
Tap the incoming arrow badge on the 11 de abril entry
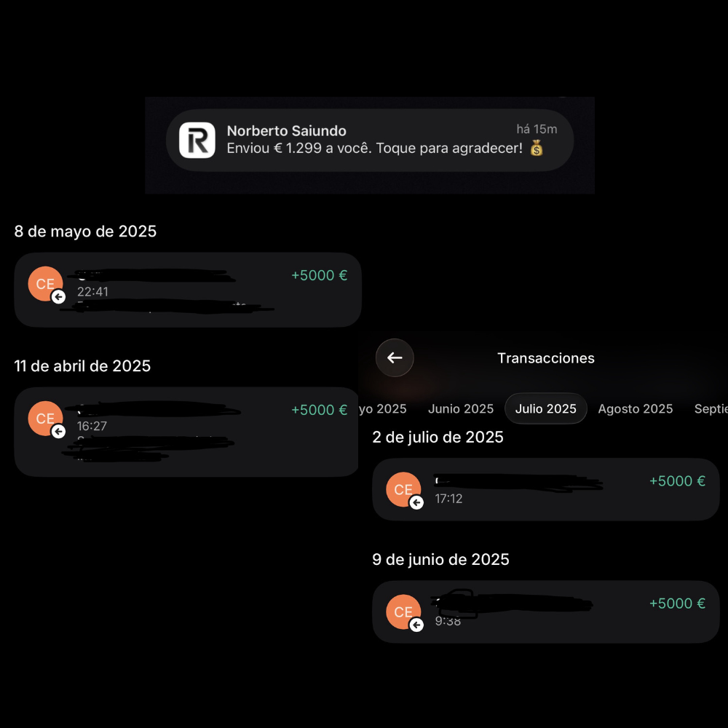coord(58,431)
